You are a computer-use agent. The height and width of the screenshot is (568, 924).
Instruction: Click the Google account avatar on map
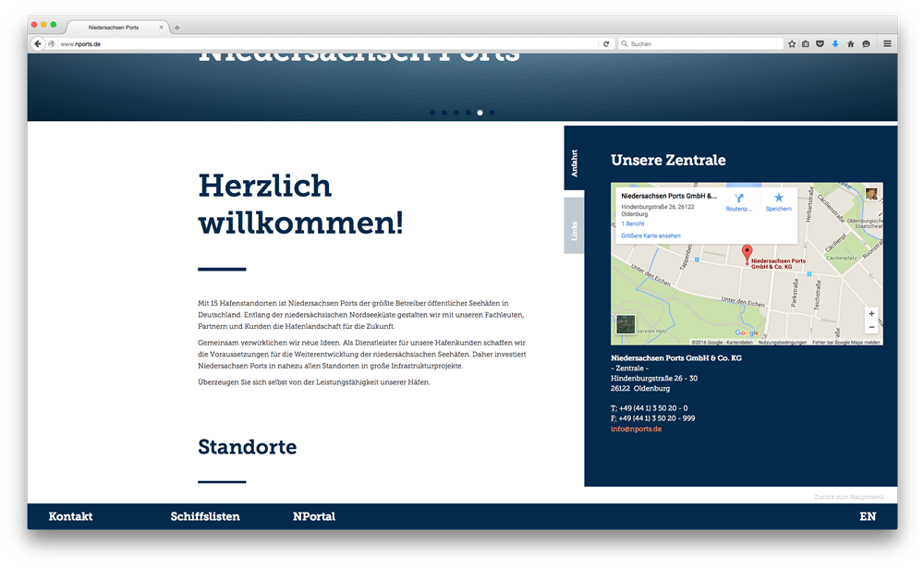[x=871, y=193]
